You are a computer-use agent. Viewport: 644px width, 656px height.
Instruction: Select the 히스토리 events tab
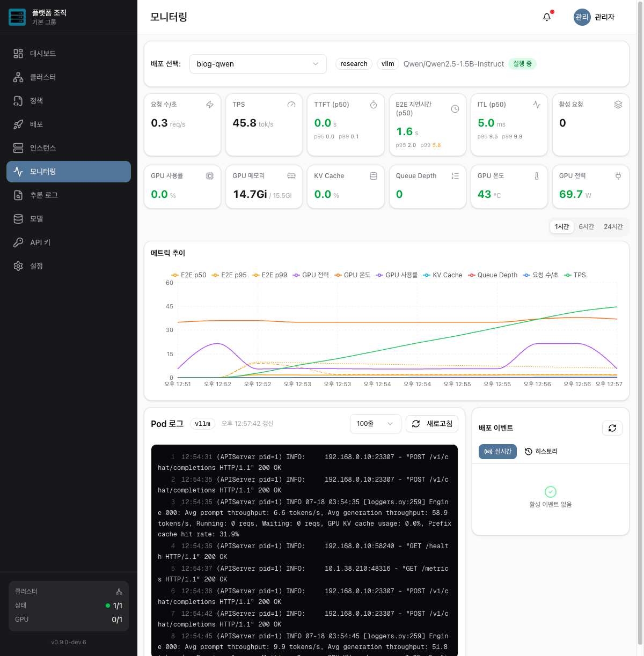(x=541, y=452)
